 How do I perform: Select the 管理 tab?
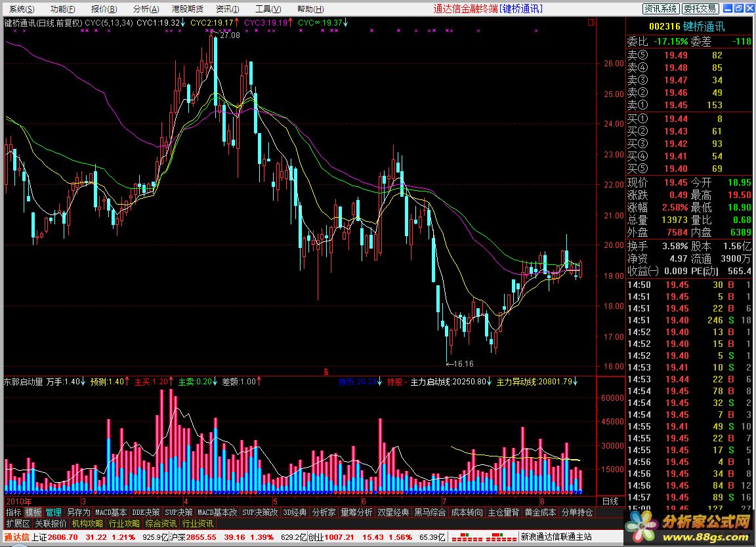pyautogui.click(x=54, y=512)
